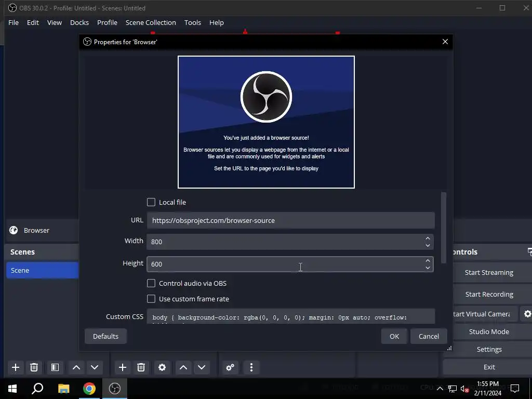The width and height of the screenshot is (532, 399).
Task: Enable Control audio via OBS checkbox
Action: point(151,283)
